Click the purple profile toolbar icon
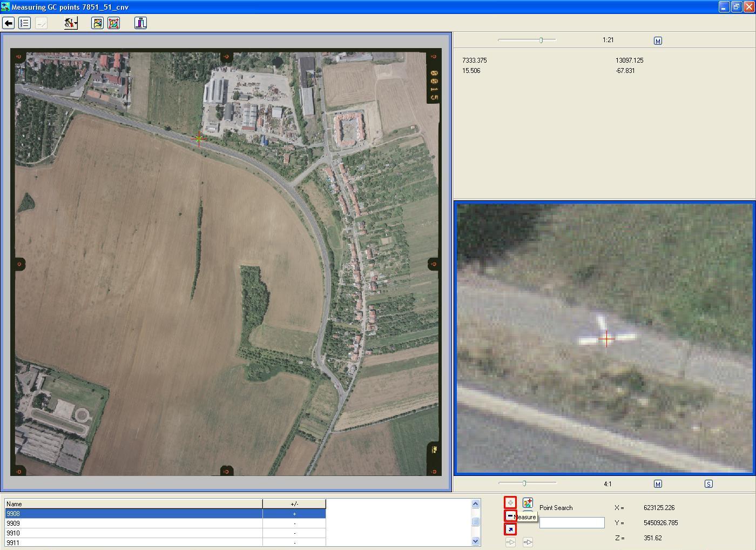The image size is (756, 550). [x=140, y=23]
